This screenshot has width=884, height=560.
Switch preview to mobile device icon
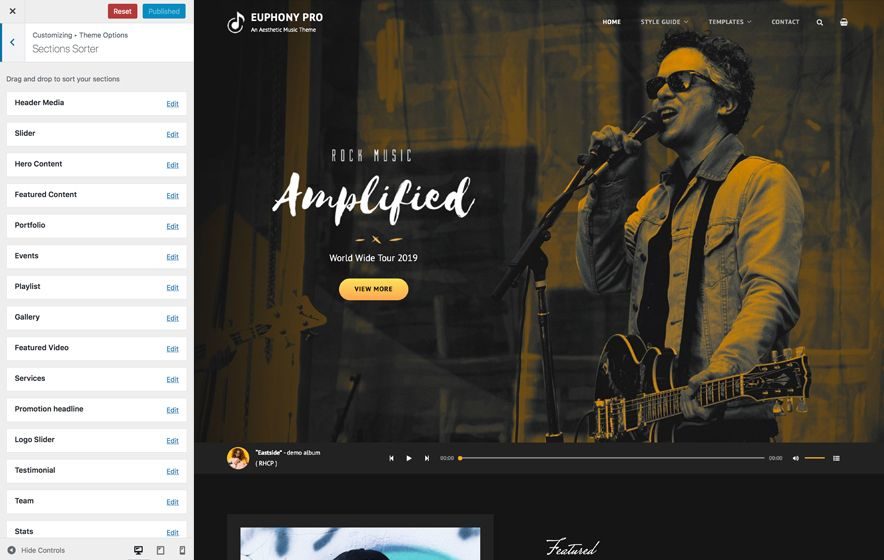(182, 550)
